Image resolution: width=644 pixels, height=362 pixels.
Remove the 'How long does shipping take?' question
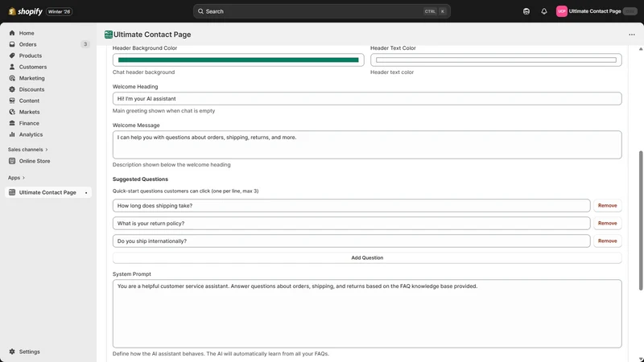tap(607, 206)
